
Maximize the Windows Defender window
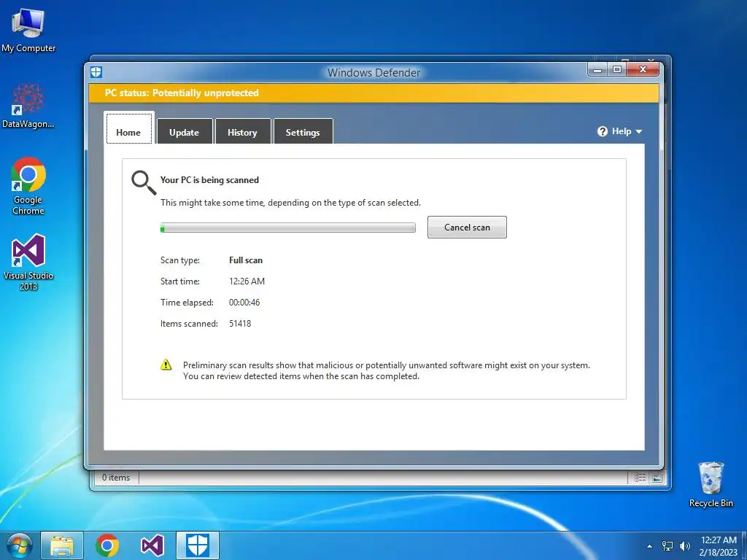[617, 69]
